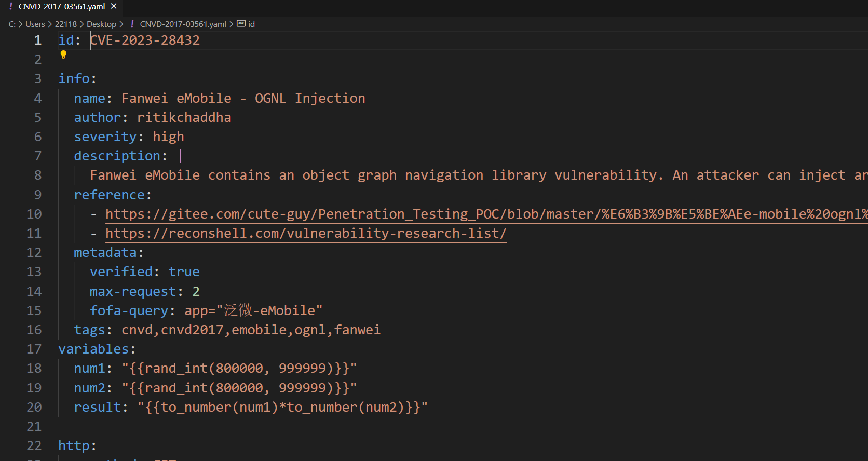Click the 'reference:' key
868x461 pixels.
coord(113,195)
